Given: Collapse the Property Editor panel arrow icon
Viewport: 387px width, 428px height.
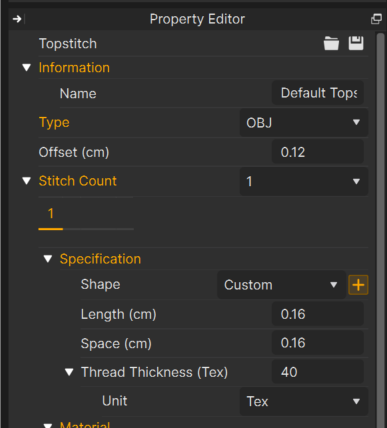Looking at the screenshot, I should (x=18, y=19).
